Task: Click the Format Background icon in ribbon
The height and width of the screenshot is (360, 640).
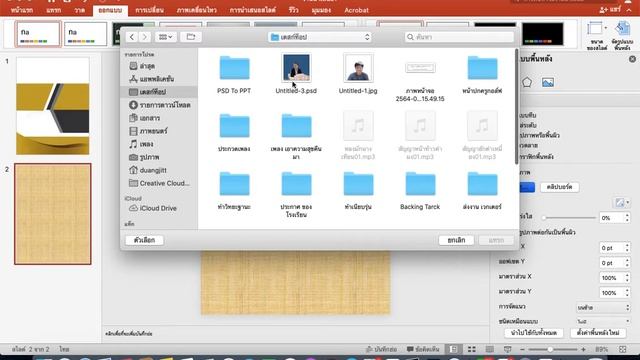Action: coord(622,36)
